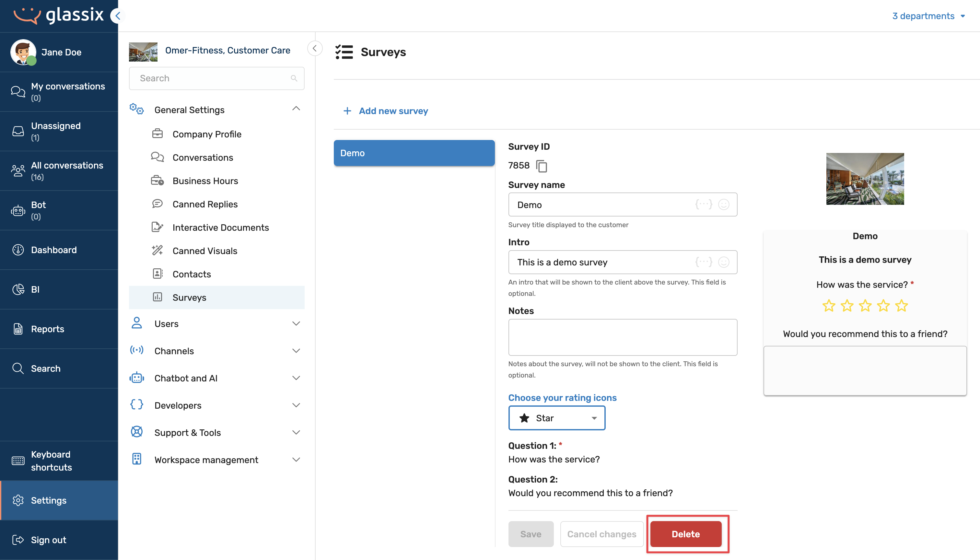Click emoji icon in Survey name field
The image size is (980, 560).
(723, 204)
